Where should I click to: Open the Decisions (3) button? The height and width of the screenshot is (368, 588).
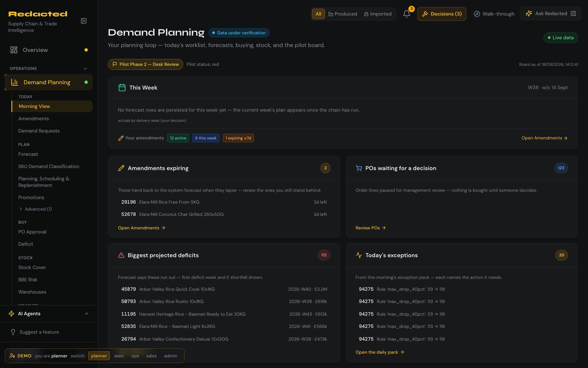pos(442,14)
